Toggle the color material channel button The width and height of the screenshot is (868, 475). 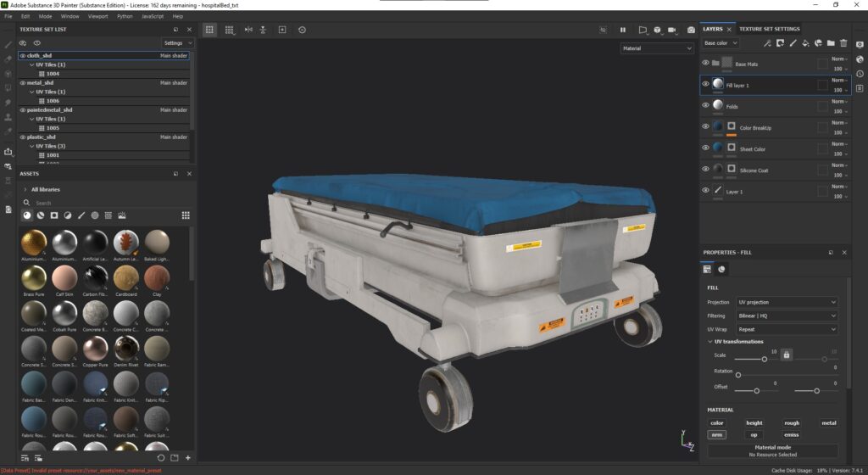coord(717,423)
